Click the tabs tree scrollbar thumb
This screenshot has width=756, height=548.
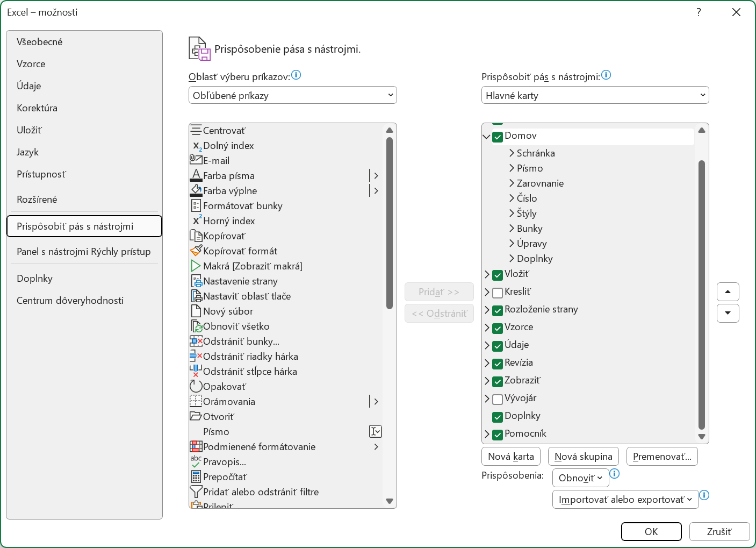click(702, 295)
